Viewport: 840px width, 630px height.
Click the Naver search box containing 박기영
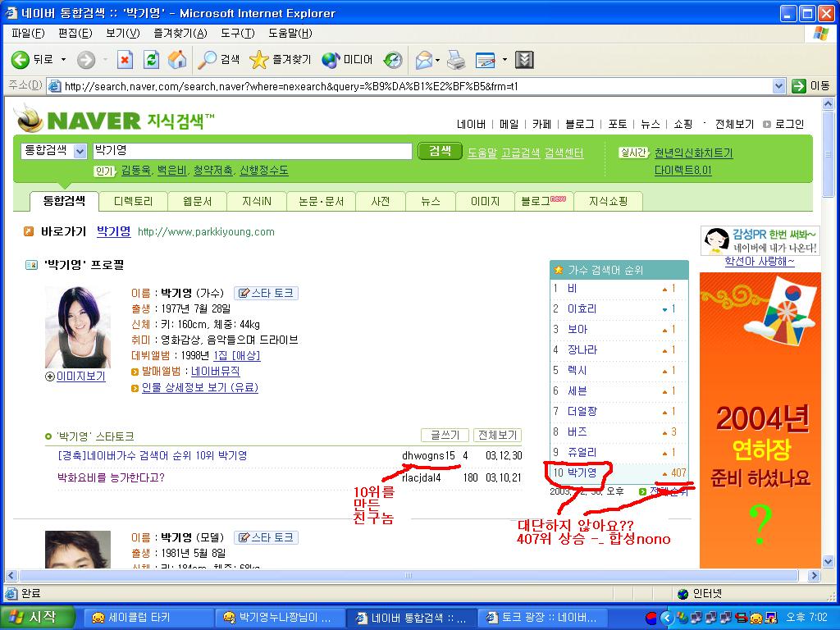[253, 151]
